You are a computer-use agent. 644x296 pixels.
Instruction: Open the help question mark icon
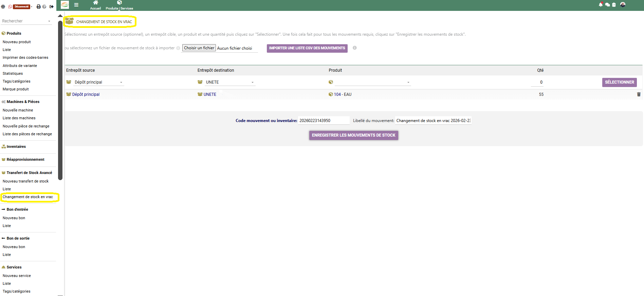(x=44, y=6)
